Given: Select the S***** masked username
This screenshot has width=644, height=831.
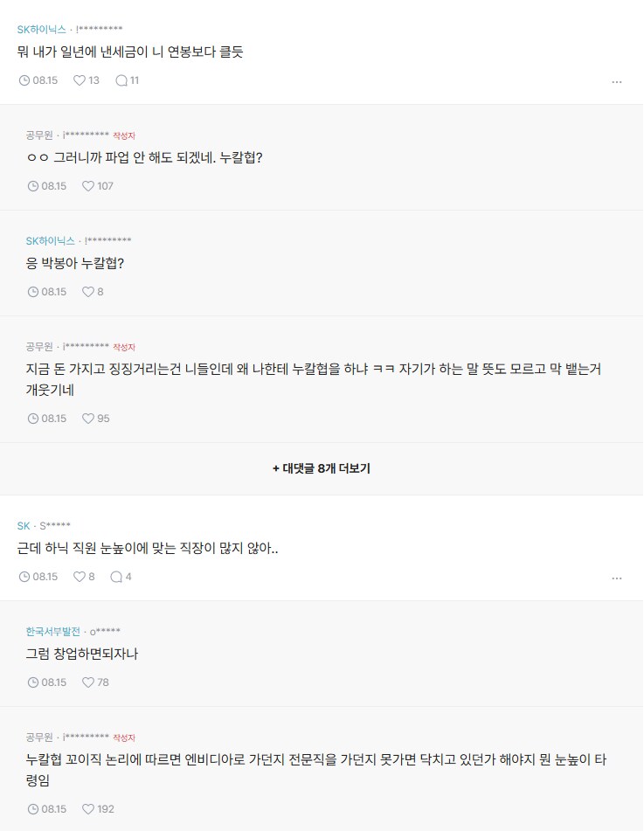Looking at the screenshot, I should (57, 525).
